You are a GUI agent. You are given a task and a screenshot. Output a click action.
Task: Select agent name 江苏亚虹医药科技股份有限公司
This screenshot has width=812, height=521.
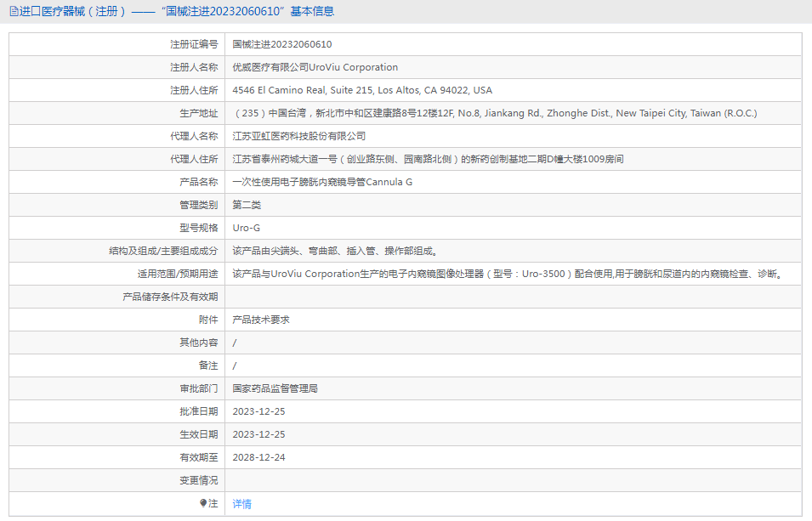point(298,136)
